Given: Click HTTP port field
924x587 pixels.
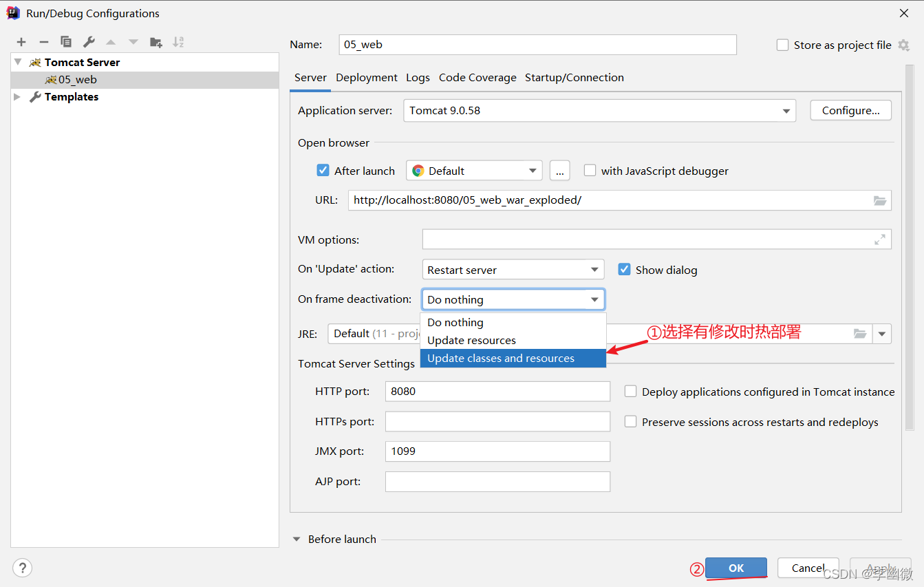Looking at the screenshot, I should (x=497, y=391).
